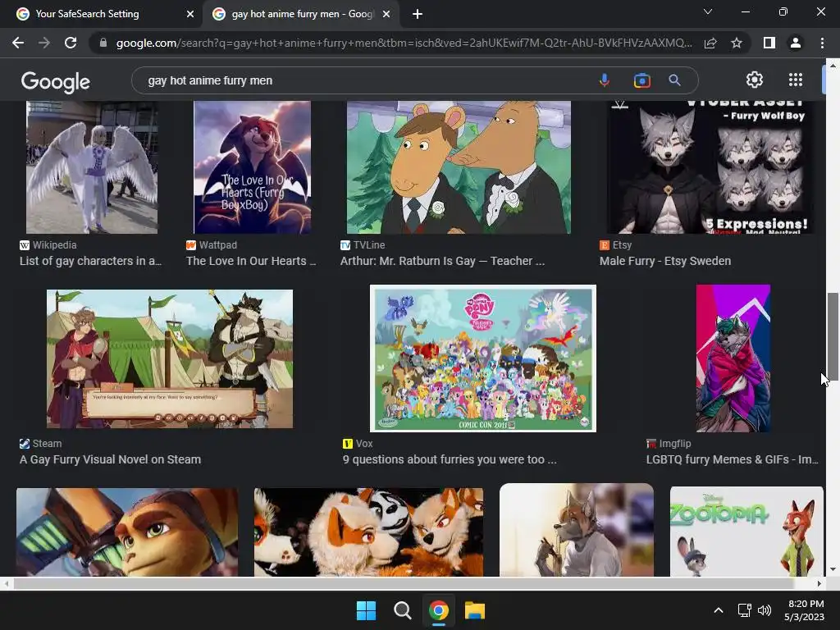This screenshot has width=840, height=630.
Task: Follow '9 questions about furries' Vox link
Action: tap(450, 459)
